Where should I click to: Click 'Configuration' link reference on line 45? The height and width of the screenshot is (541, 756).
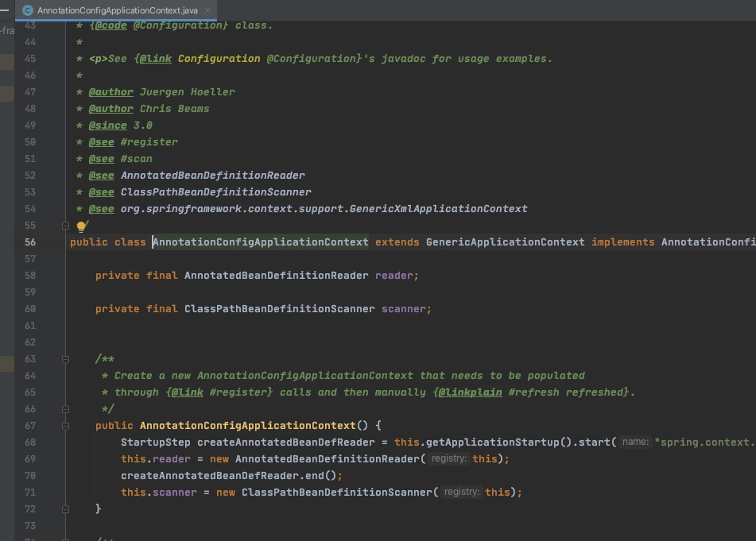click(219, 59)
